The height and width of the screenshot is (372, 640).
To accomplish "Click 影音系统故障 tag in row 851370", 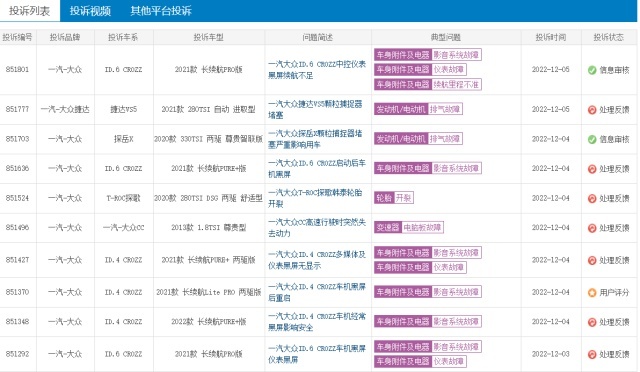I will tap(428, 292).
